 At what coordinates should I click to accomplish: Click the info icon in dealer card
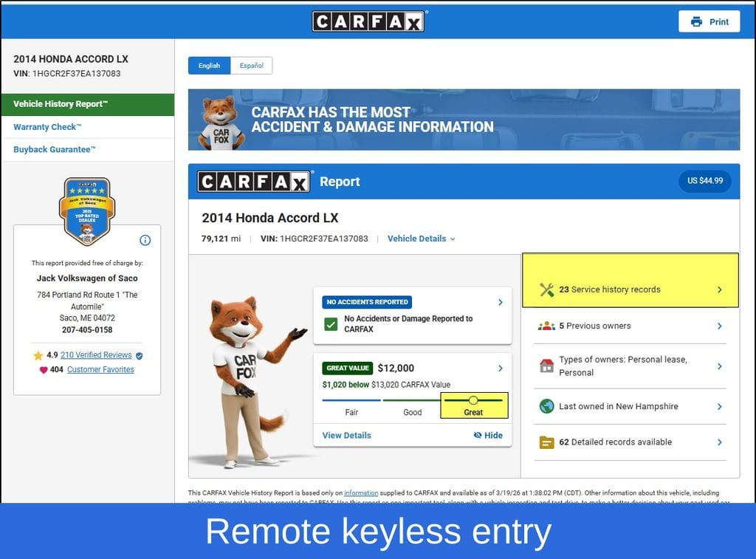pyautogui.click(x=145, y=240)
